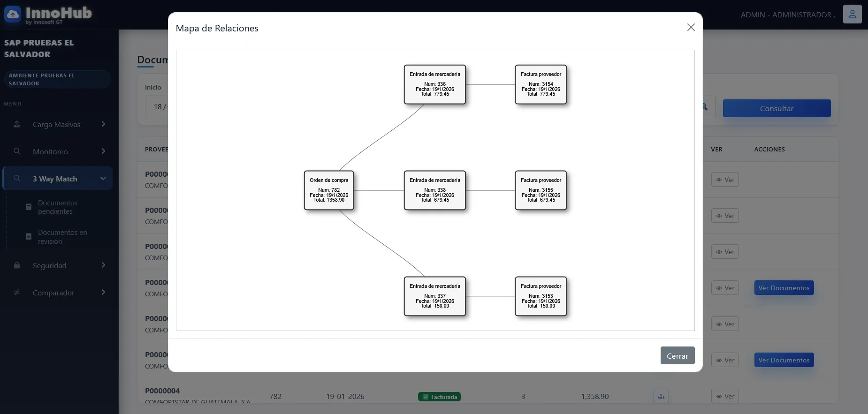Viewport: 868px width, 414px height.
Task: Click the InnoHub cloud logo icon
Action: [13, 15]
